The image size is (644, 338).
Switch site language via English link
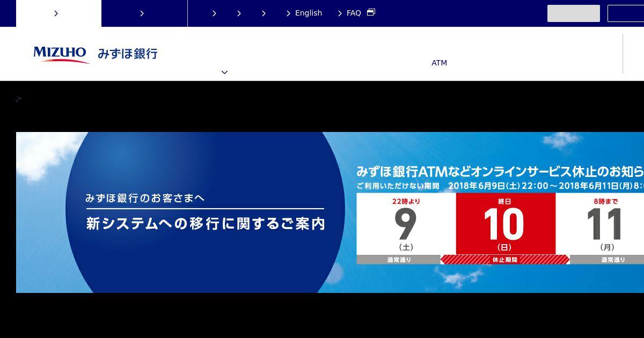point(304,13)
